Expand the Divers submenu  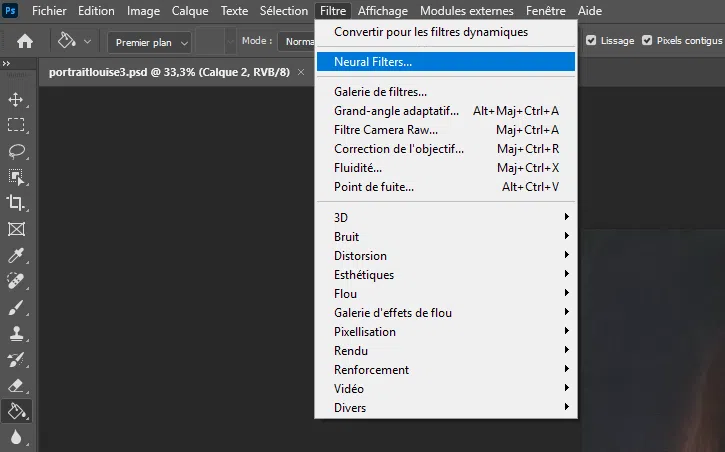coord(446,407)
